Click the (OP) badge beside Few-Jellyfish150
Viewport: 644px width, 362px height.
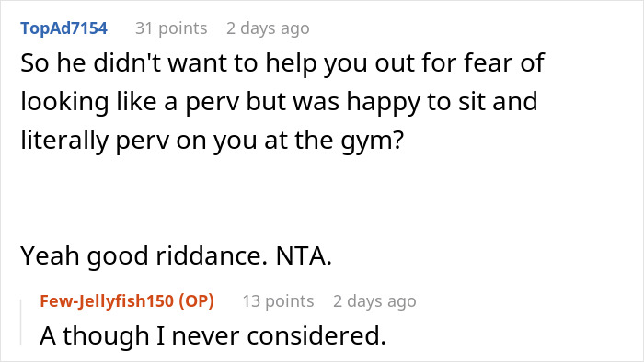tap(196, 301)
